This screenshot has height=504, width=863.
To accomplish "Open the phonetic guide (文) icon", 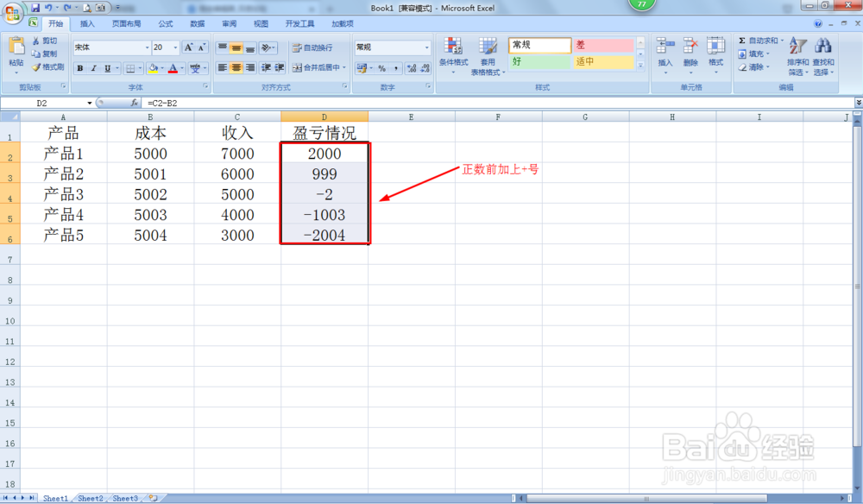I will coord(195,68).
